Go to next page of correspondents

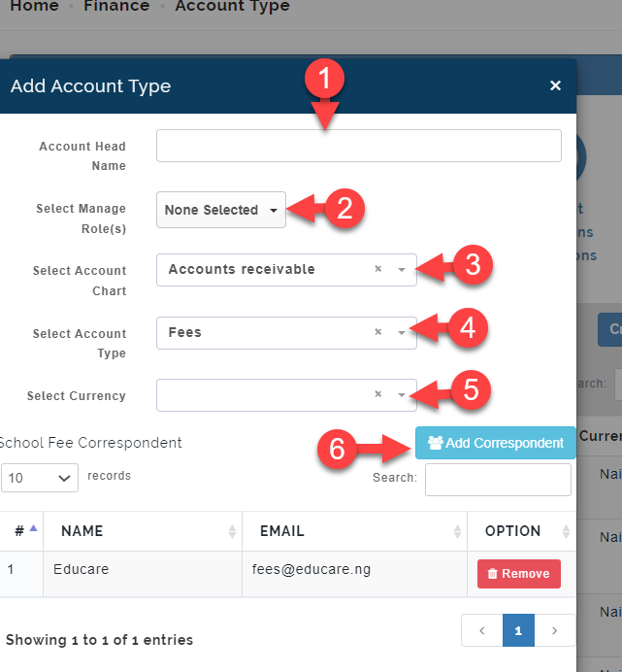pyautogui.click(x=555, y=630)
